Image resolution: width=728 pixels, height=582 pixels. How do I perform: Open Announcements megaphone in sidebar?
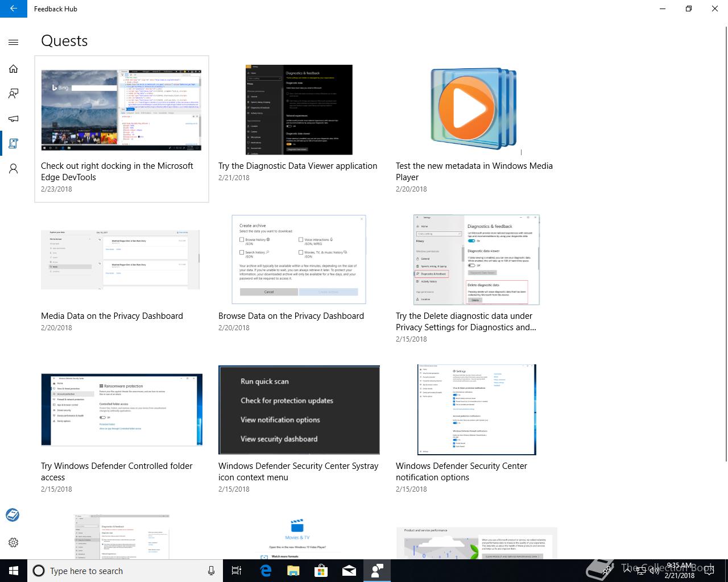coord(14,119)
